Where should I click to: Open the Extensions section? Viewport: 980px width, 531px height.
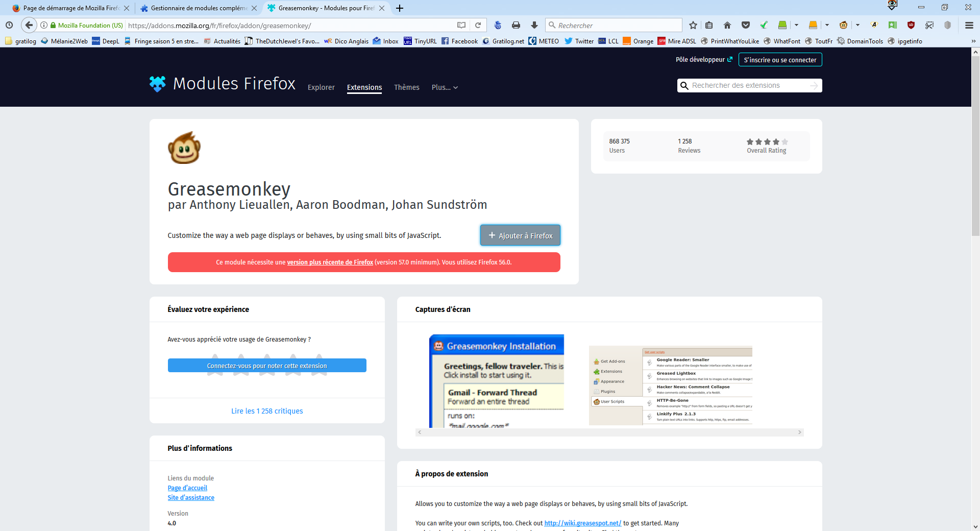[x=364, y=87]
